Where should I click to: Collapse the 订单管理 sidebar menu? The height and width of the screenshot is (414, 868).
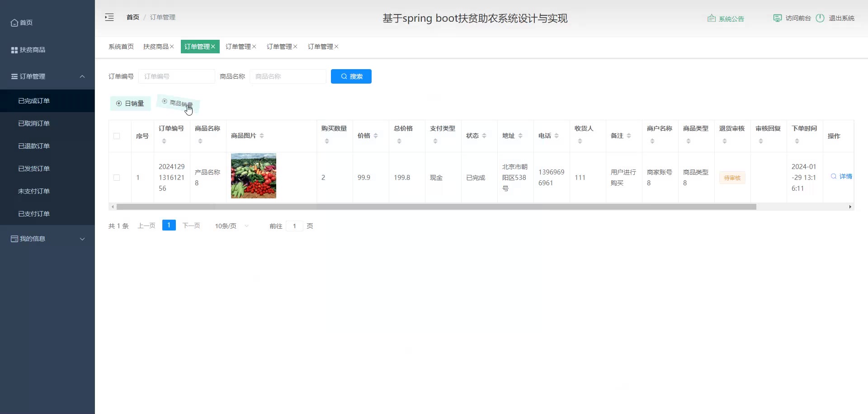tap(82, 76)
